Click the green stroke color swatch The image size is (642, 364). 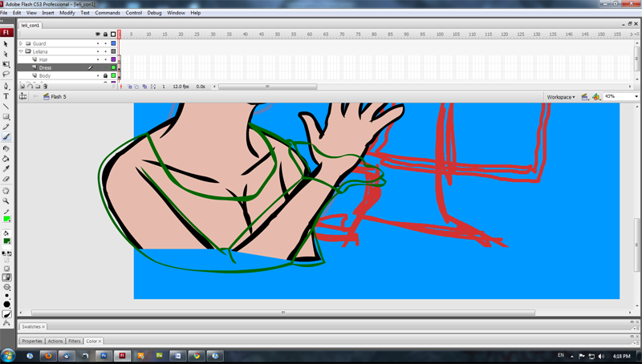click(x=7, y=220)
